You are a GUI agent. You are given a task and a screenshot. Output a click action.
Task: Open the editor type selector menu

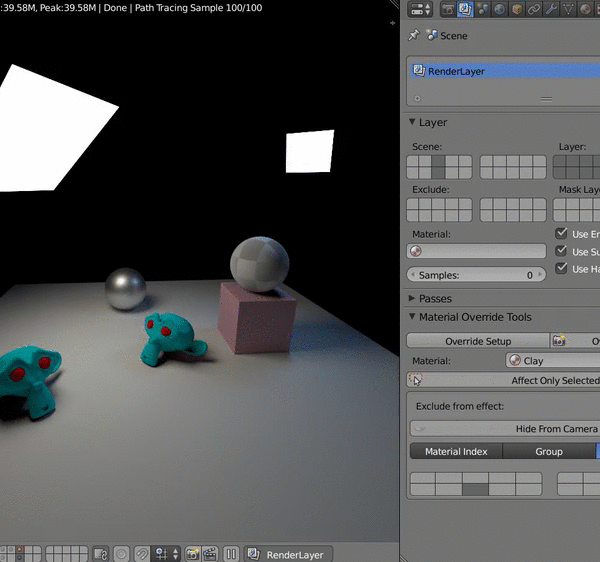click(420, 9)
